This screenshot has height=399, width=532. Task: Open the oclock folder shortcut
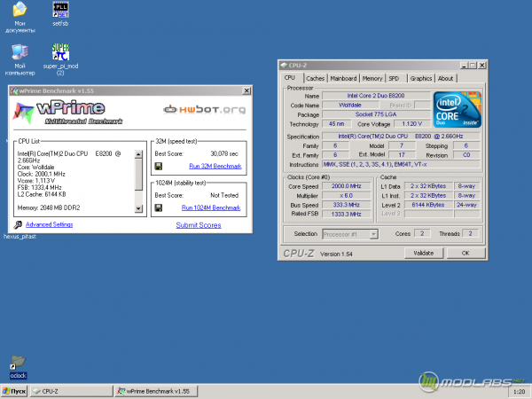click(18, 367)
